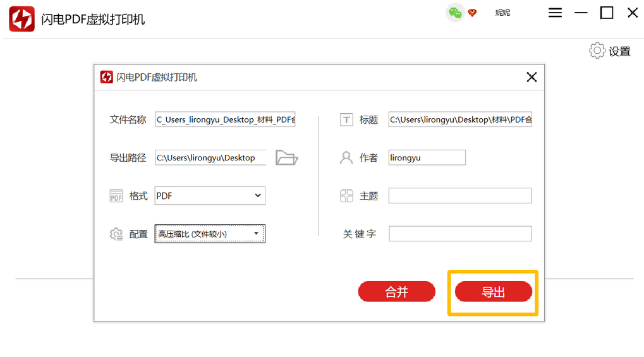
Task: Maximize the main application window
Action: pyautogui.click(x=607, y=13)
